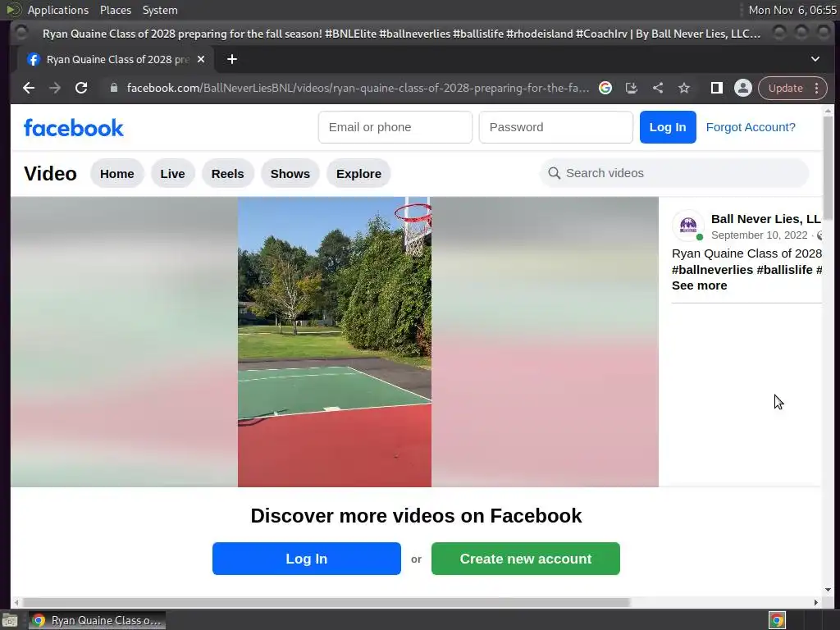Screen dimensions: 840x630
Task: Click the browser forward arrow
Action: 55,88
